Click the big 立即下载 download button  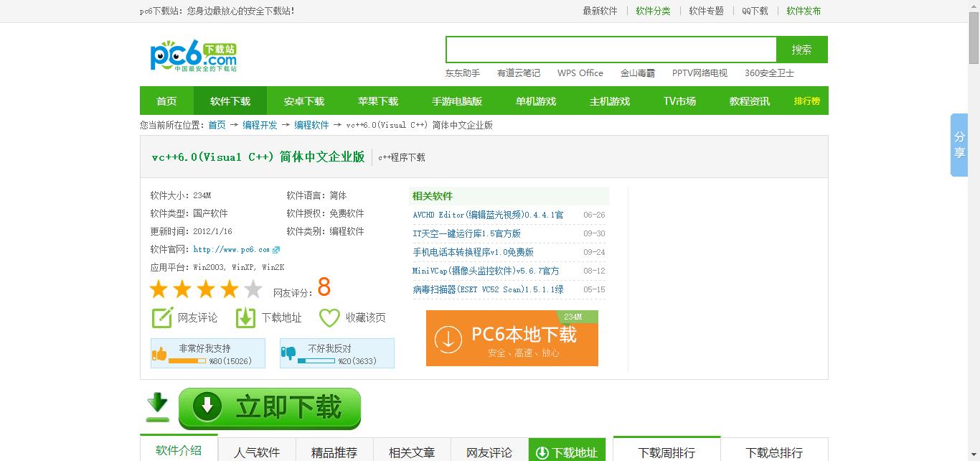[270, 408]
